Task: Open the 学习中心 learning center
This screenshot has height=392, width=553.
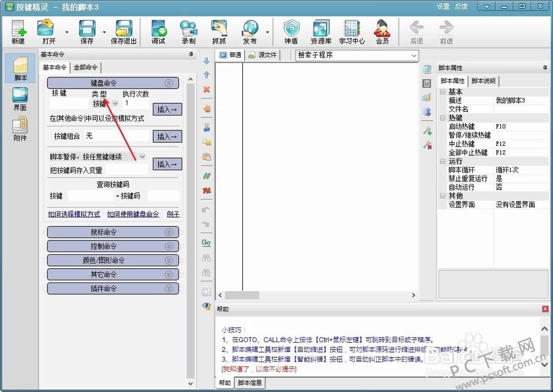Action: (352, 31)
